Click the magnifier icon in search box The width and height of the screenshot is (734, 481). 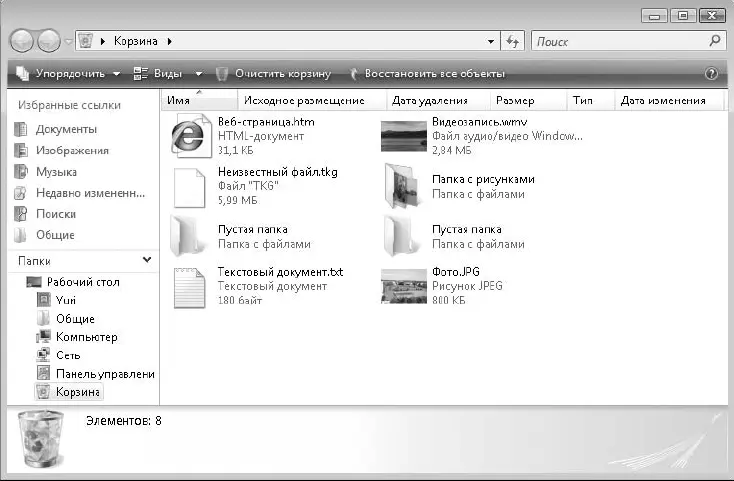point(715,41)
